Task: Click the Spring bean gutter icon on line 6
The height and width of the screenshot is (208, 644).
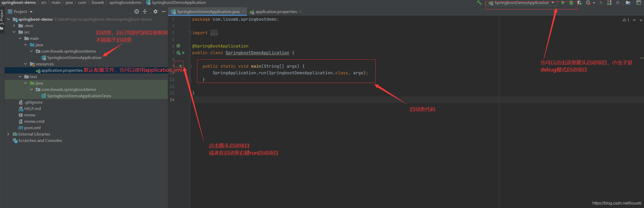Action: click(x=178, y=46)
